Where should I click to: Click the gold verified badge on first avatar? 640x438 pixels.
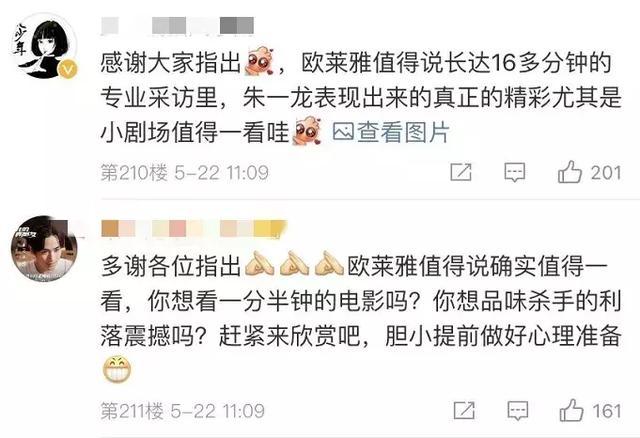[68, 69]
